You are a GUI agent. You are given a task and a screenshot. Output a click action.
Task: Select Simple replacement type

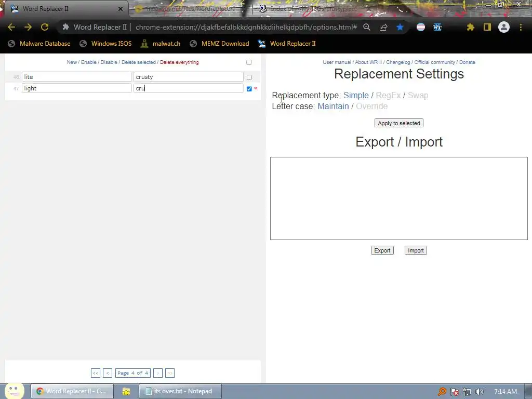pos(356,96)
